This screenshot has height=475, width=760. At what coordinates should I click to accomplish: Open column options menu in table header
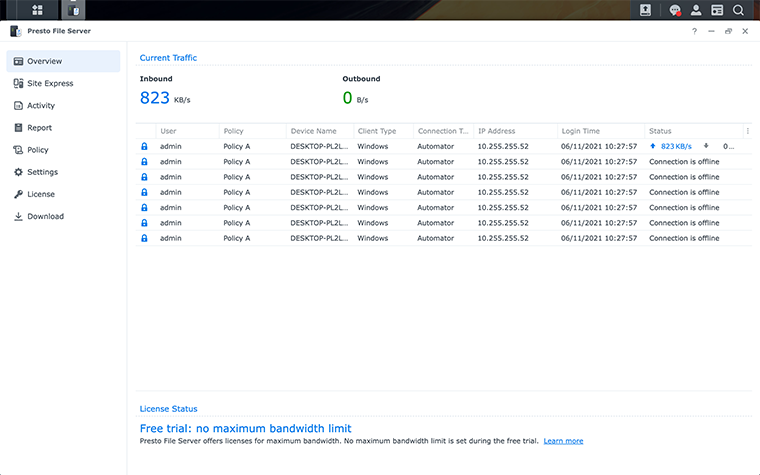click(x=747, y=131)
